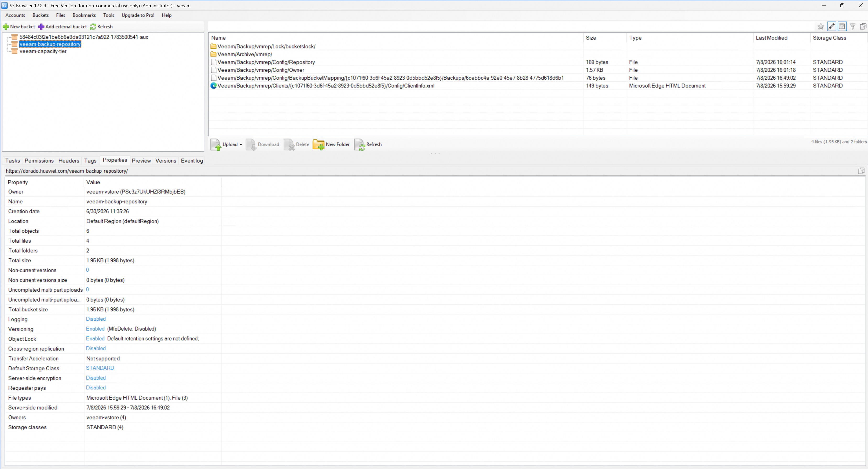Toggle the square view button beside the pencil

pos(842,26)
